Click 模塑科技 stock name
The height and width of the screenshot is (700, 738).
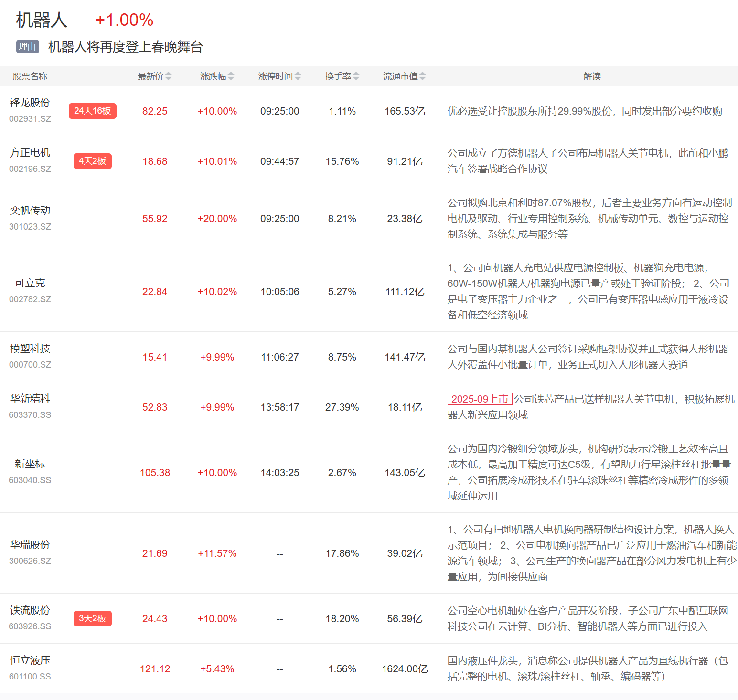(x=30, y=349)
